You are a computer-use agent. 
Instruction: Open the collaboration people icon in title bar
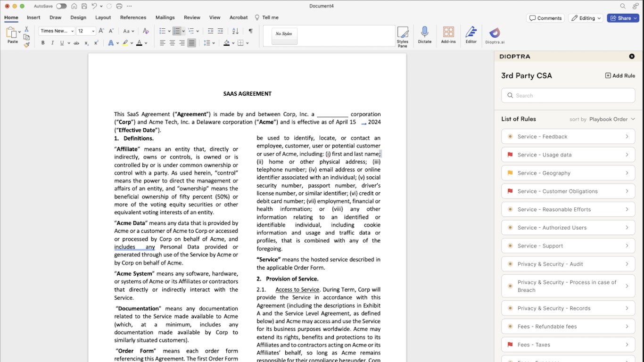tap(636, 6)
